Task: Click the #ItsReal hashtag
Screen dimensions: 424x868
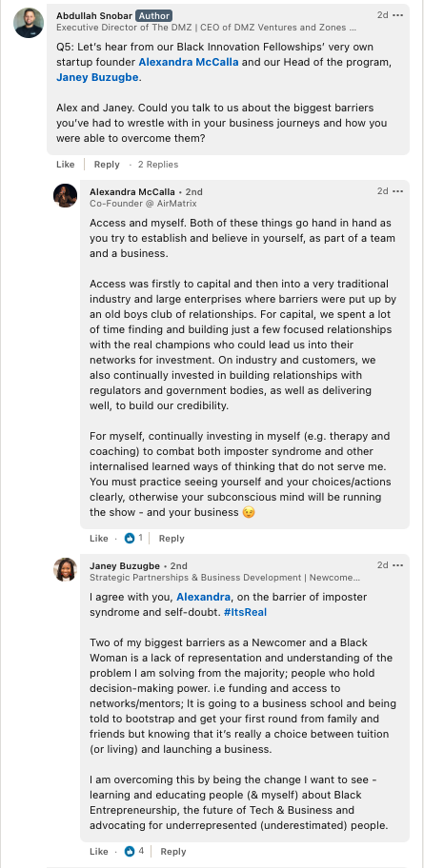Action: pos(245,612)
